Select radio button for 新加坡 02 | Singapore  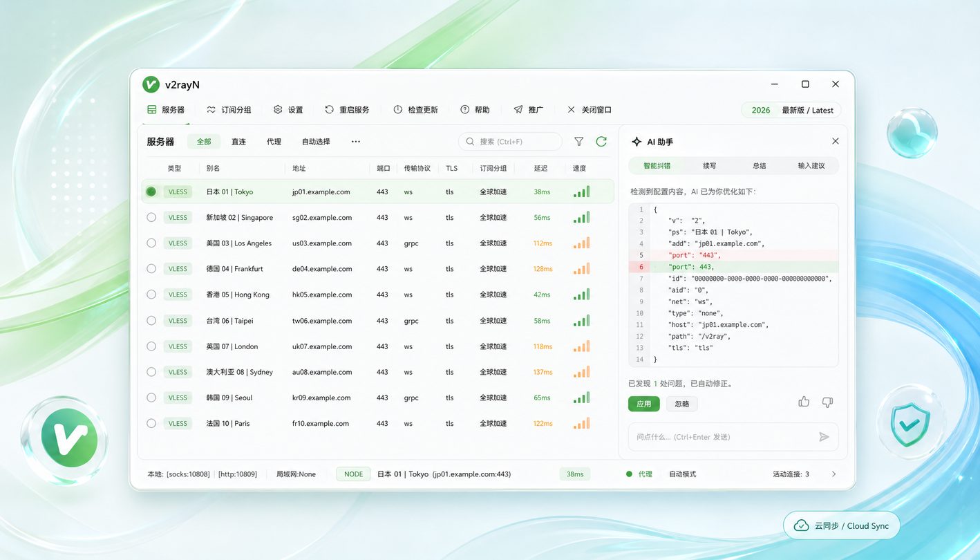(151, 217)
